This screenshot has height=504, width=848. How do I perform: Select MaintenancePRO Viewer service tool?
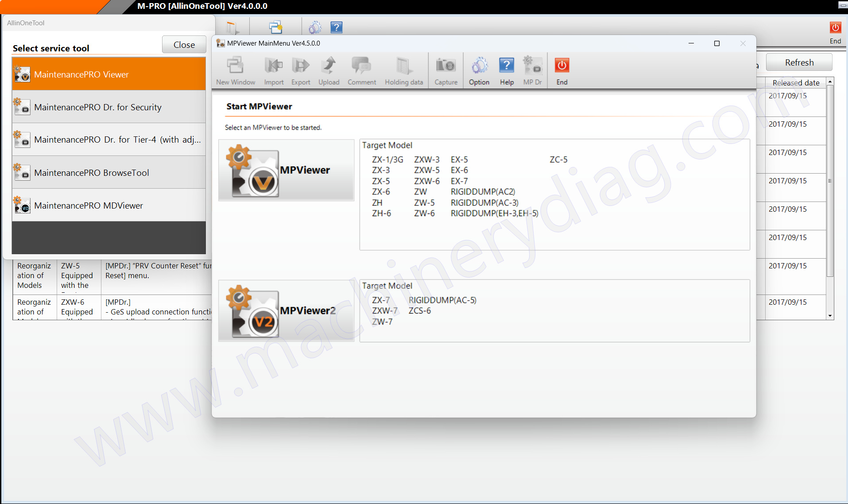point(109,74)
